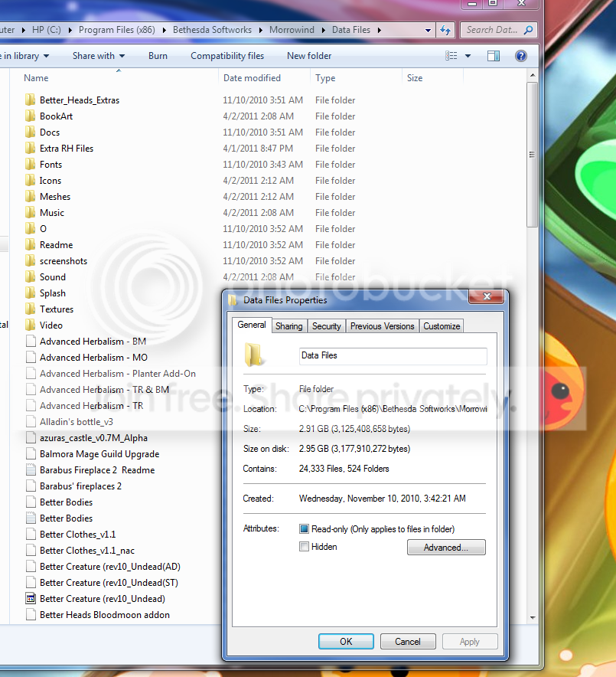Expand the arrow after Morrowind in the path
616x677 pixels.
(324, 30)
